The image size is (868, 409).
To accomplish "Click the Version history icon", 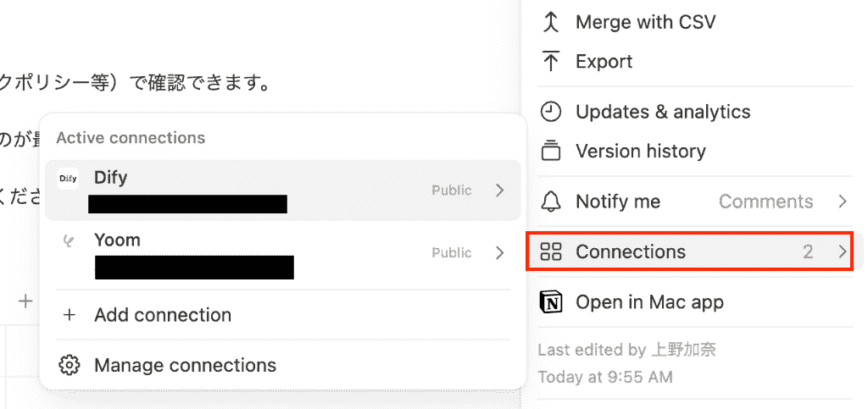I will pos(550,151).
